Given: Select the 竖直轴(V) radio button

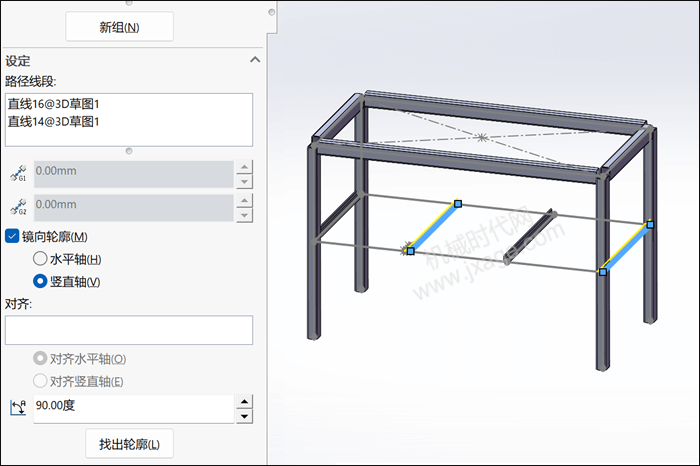Looking at the screenshot, I should click(40, 281).
